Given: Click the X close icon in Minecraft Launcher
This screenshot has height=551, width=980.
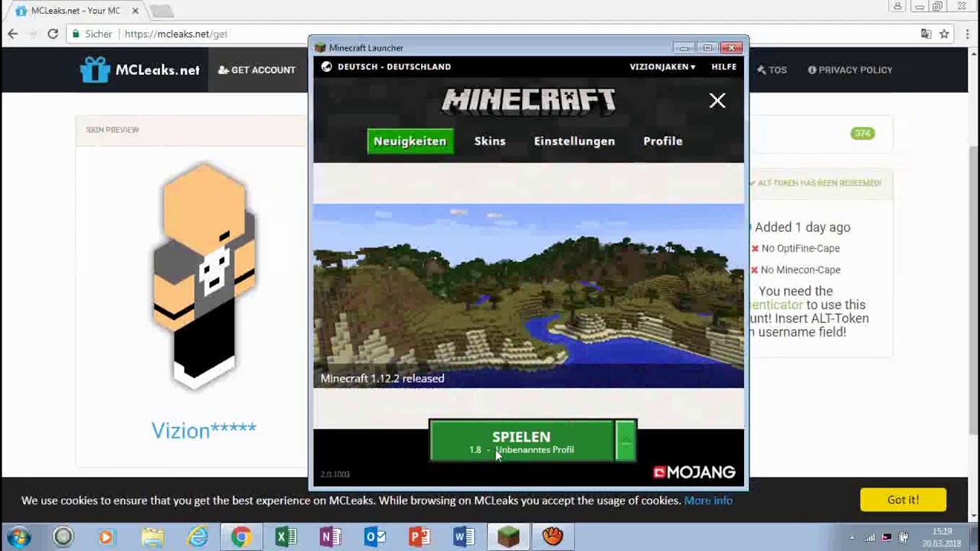Looking at the screenshot, I should click(717, 100).
